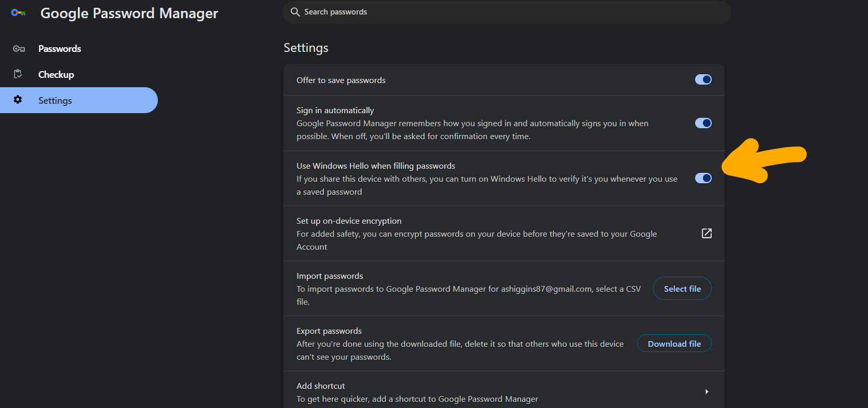
Task: Expand the Add shortcut arrow
Action: point(707,392)
